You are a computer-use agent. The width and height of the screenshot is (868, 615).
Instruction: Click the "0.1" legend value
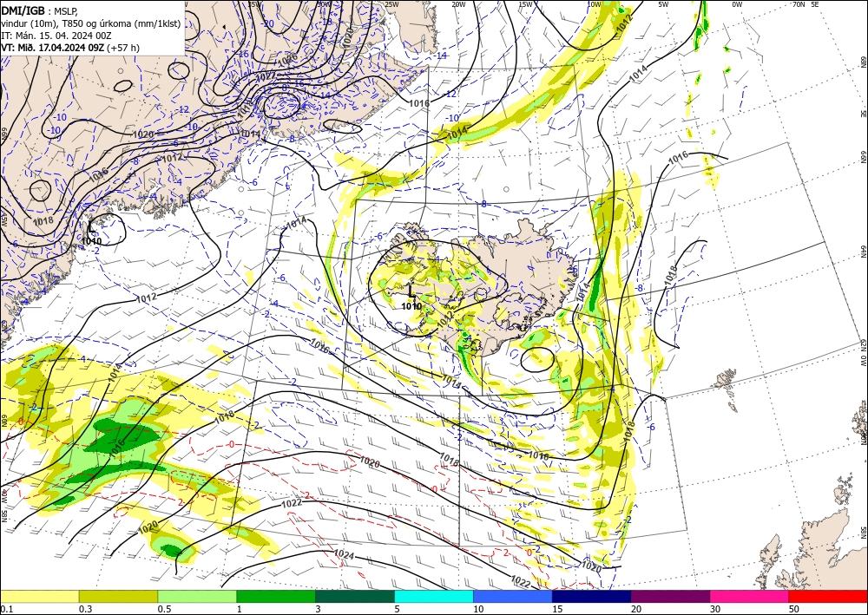coord(5,609)
